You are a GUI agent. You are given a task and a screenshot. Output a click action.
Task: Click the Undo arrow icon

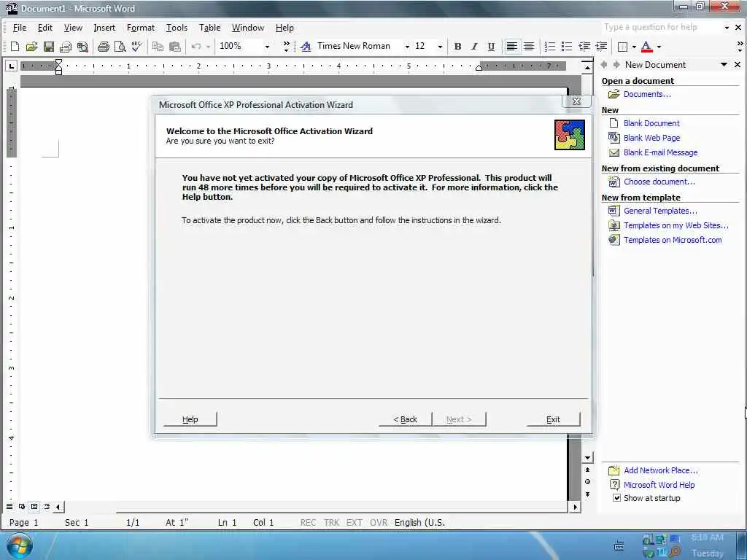[x=196, y=46]
